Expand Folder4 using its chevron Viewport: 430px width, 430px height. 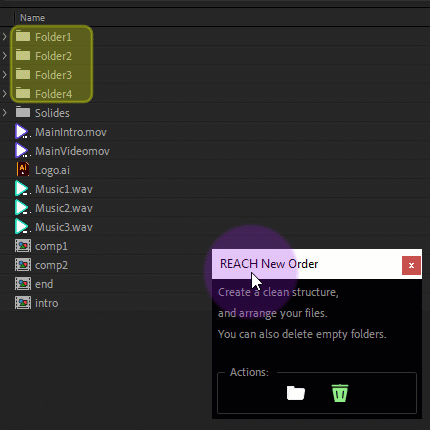(4, 94)
